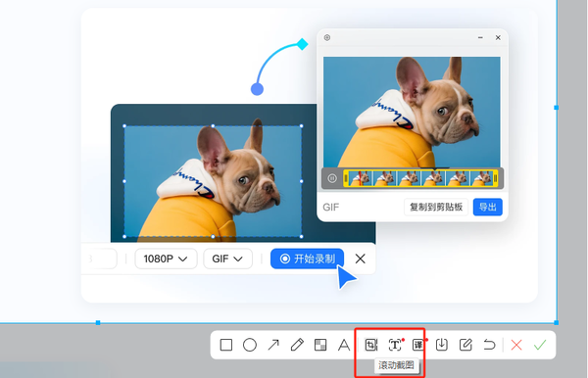The width and height of the screenshot is (588, 378).
Task: Expand the GIF format dropdown
Action: (227, 259)
